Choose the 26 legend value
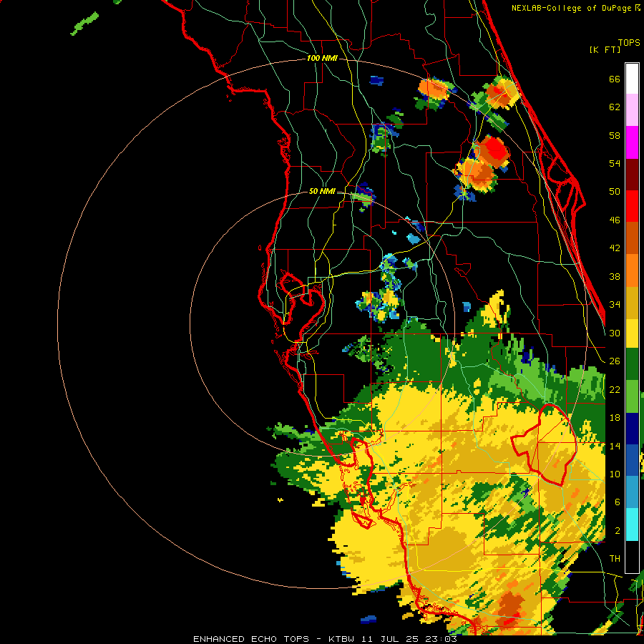 point(615,361)
